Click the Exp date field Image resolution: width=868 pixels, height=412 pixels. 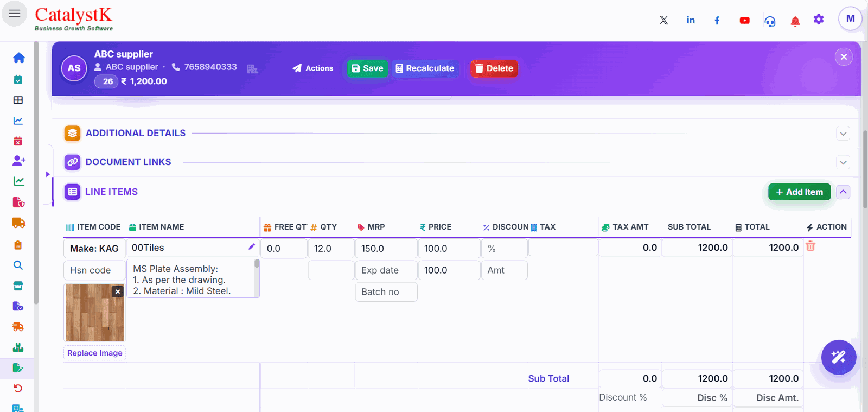click(386, 270)
